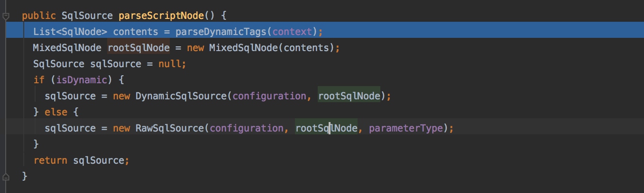Click the parameterType argument
This screenshot has width=644, height=193.
point(406,128)
